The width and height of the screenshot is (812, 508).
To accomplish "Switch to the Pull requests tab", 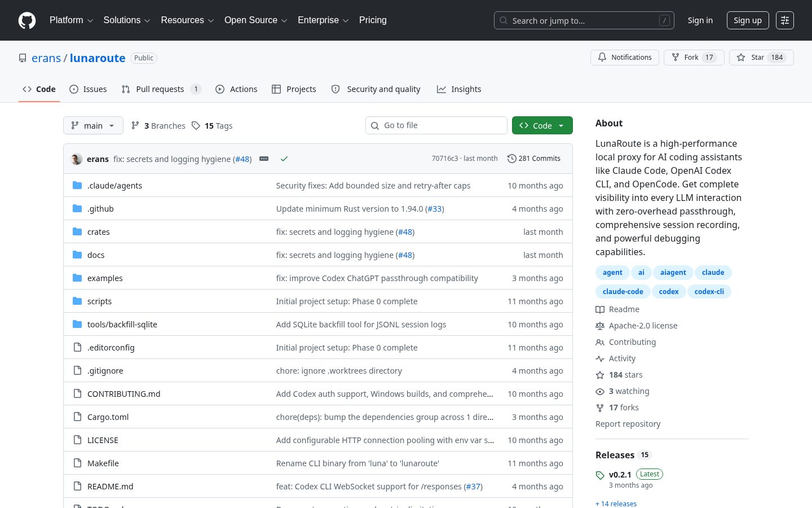I will tap(161, 89).
